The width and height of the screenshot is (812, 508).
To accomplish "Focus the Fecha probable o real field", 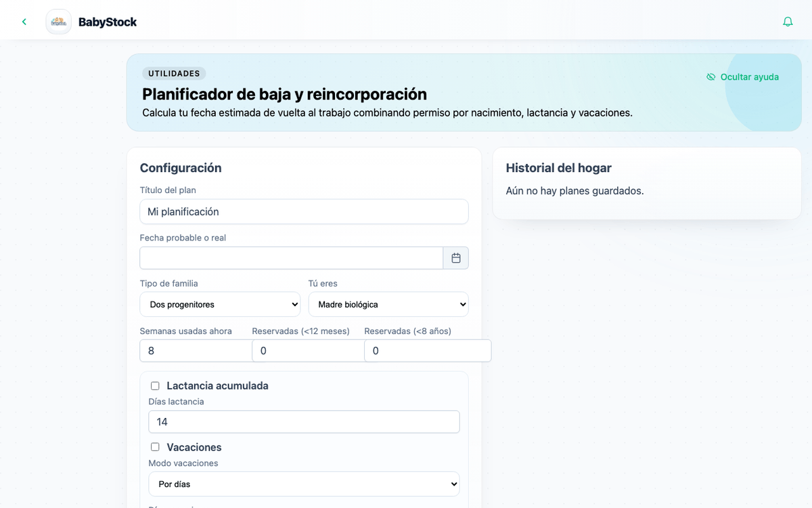I will coord(292,258).
